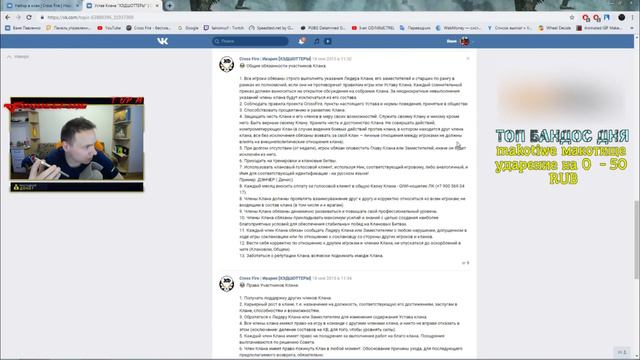
Task: Click the Наверх back-to-top link
Action: coord(18,57)
